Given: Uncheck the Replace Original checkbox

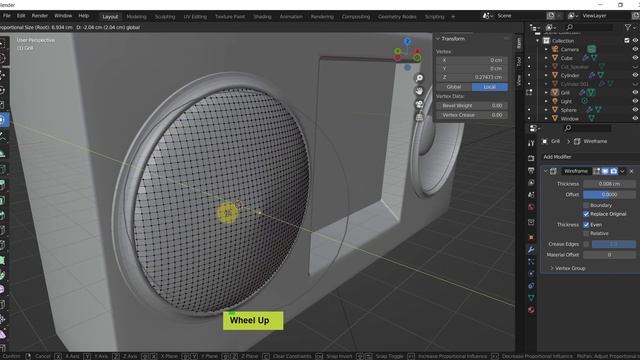Looking at the screenshot, I should point(586,214).
